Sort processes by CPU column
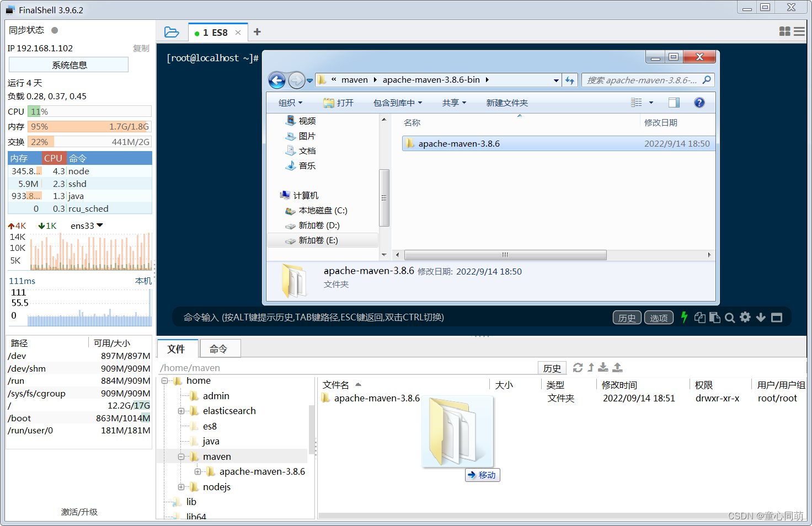 (54, 158)
